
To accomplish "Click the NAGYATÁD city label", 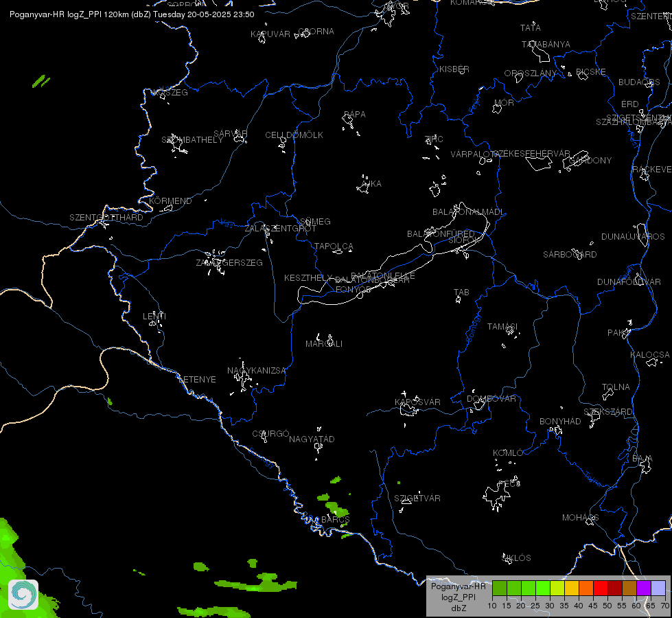I will (x=312, y=439).
